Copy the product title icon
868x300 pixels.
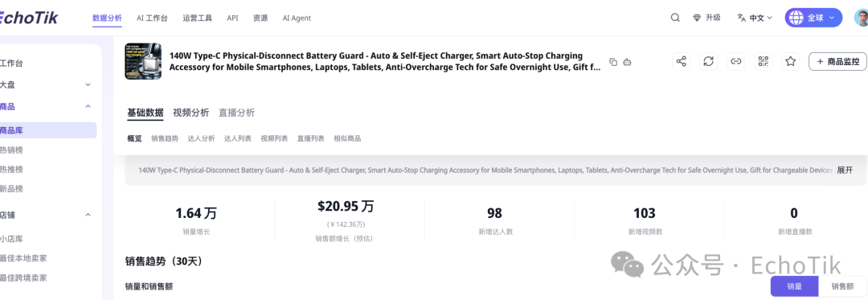click(x=613, y=62)
